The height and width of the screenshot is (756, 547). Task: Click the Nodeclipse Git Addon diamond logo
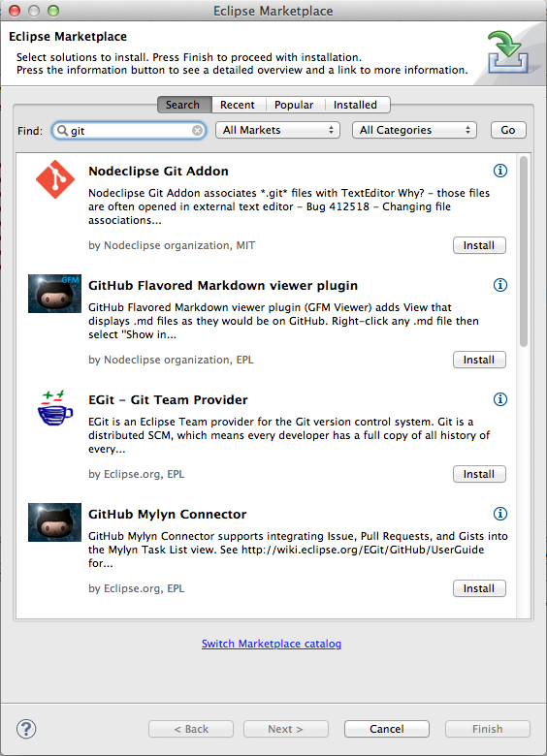click(x=55, y=179)
